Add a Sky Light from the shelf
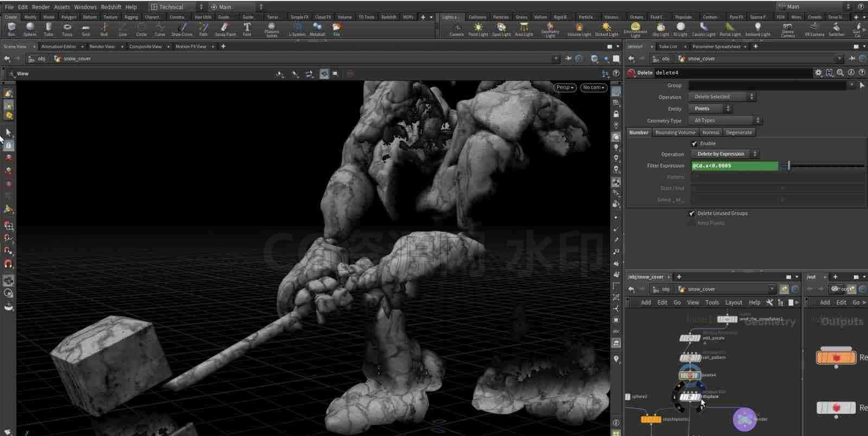 click(661, 29)
